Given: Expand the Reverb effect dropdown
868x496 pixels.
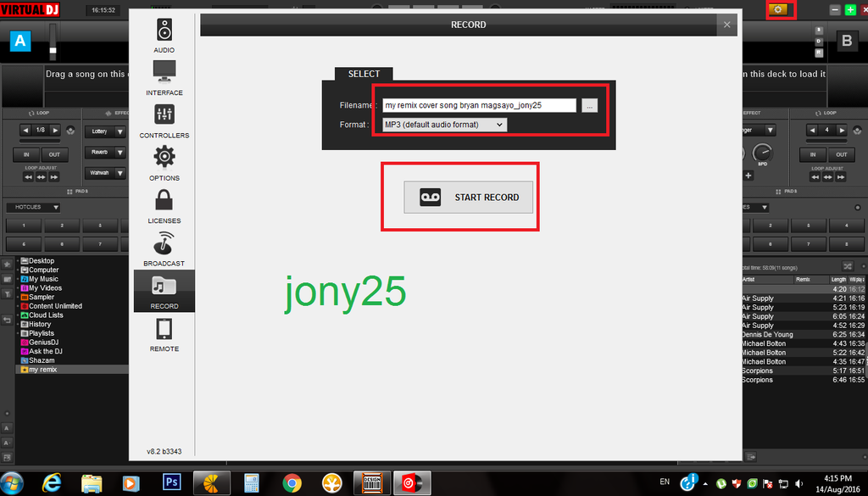Looking at the screenshot, I should click(x=106, y=153).
